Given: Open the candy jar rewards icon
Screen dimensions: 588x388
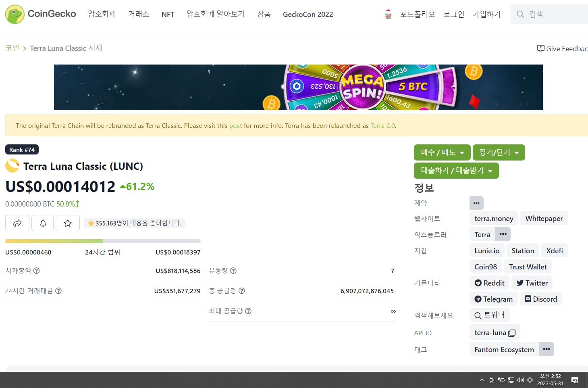Looking at the screenshot, I should 388,15.
